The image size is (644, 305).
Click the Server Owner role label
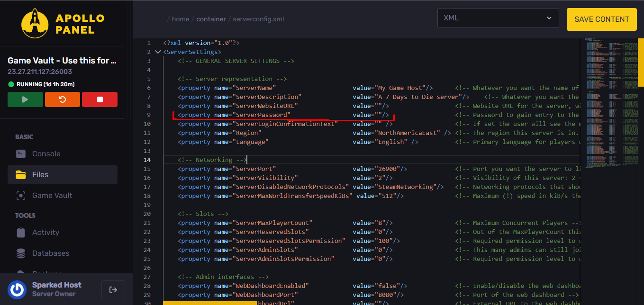click(x=54, y=294)
